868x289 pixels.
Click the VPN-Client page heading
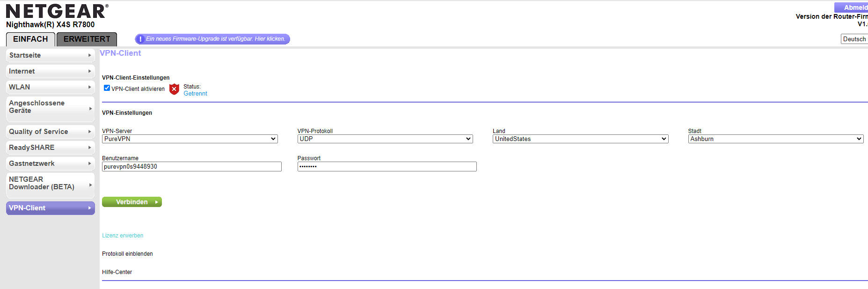(x=120, y=53)
